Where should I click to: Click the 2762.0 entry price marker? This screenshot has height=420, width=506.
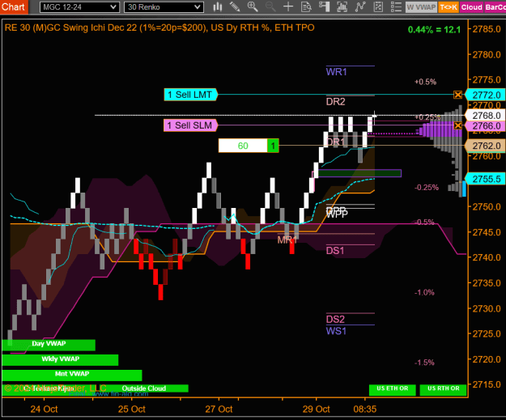click(485, 146)
